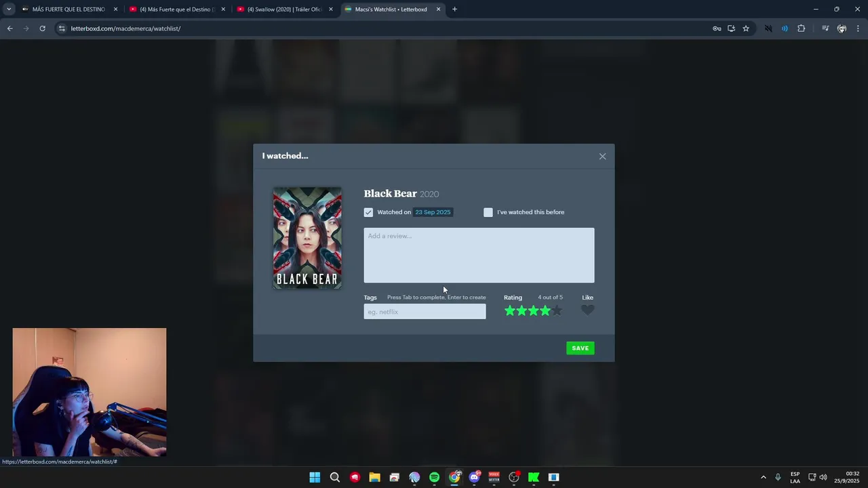Like the film with the heart icon

pyautogui.click(x=588, y=310)
